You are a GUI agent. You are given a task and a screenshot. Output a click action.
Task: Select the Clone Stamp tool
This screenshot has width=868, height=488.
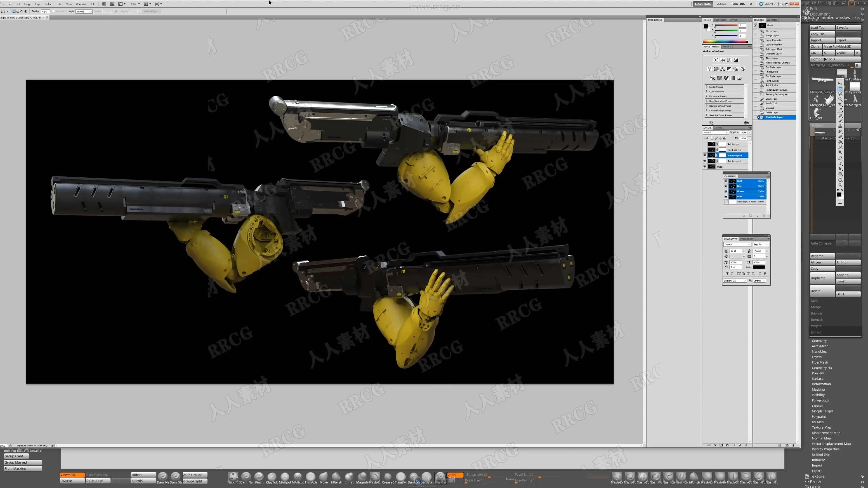[840, 126]
